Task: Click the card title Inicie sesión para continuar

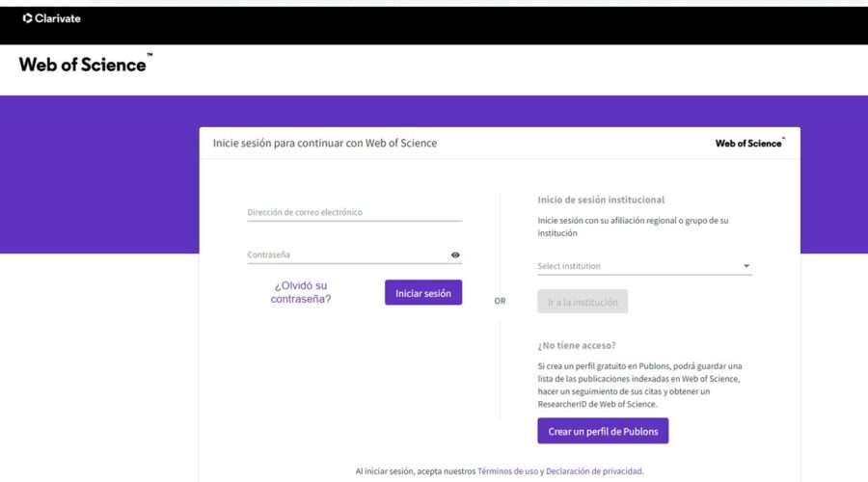Action: pyautogui.click(x=325, y=143)
